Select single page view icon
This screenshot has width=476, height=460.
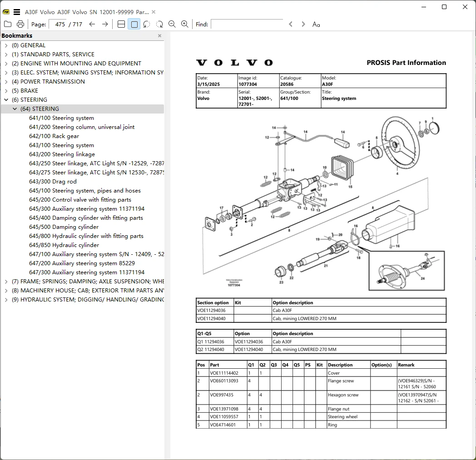134,24
